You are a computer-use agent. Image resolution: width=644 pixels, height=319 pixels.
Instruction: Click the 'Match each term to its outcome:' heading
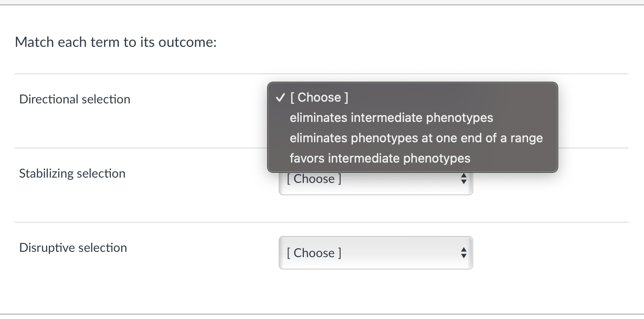click(115, 42)
